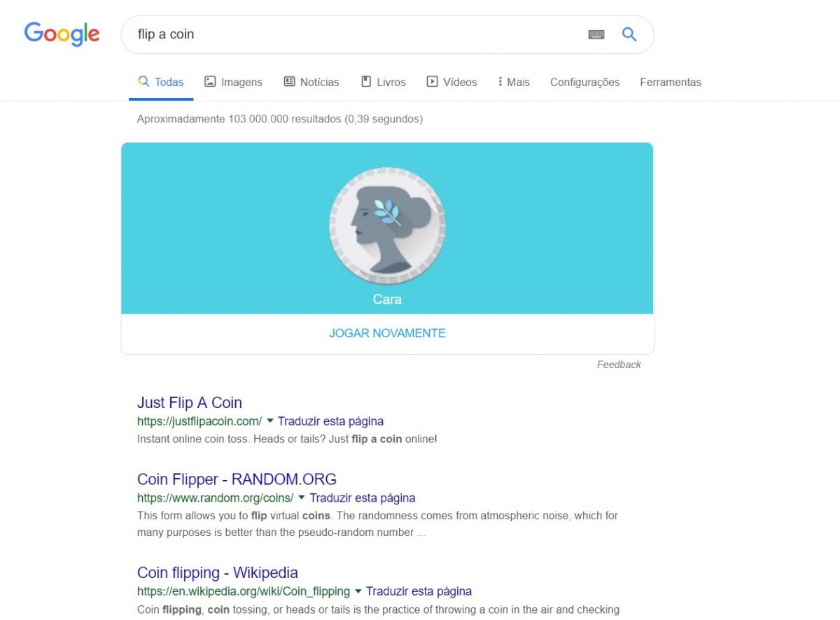Open the Livros tab
Image resolution: width=840 pixels, height=620 pixels.
(383, 82)
